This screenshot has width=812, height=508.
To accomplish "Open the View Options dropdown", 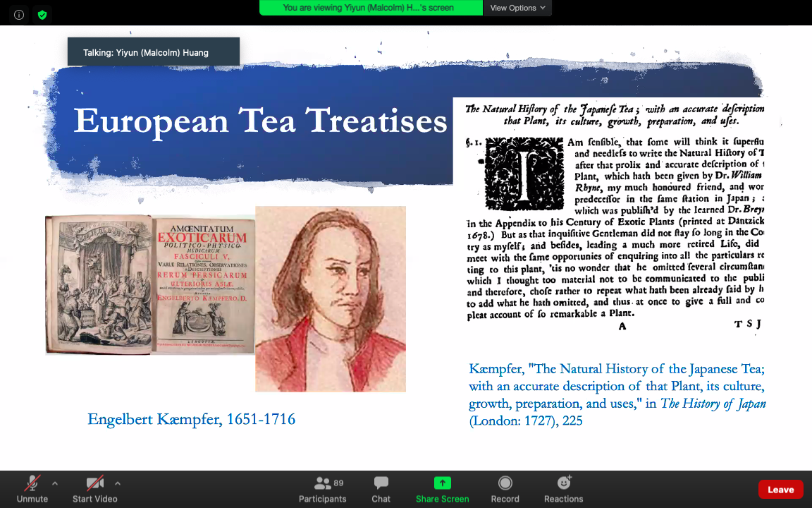I will coord(517,8).
